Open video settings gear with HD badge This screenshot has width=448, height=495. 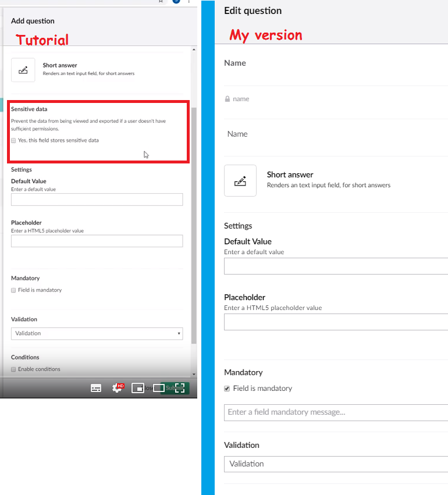[x=118, y=388]
